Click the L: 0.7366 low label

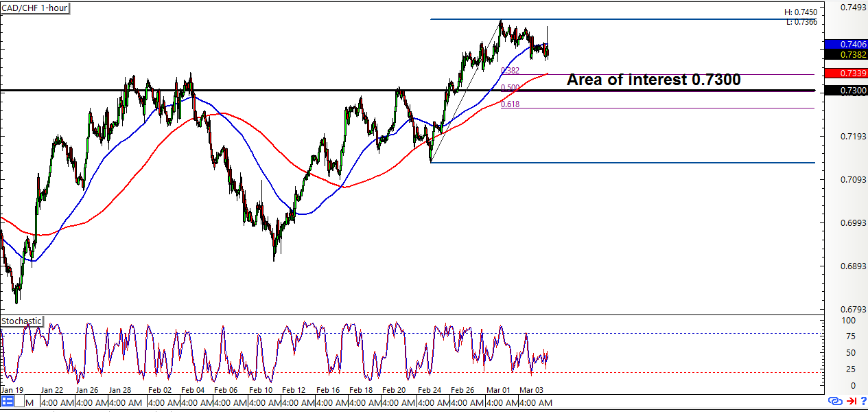pyautogui.click(x=801, y=22)
